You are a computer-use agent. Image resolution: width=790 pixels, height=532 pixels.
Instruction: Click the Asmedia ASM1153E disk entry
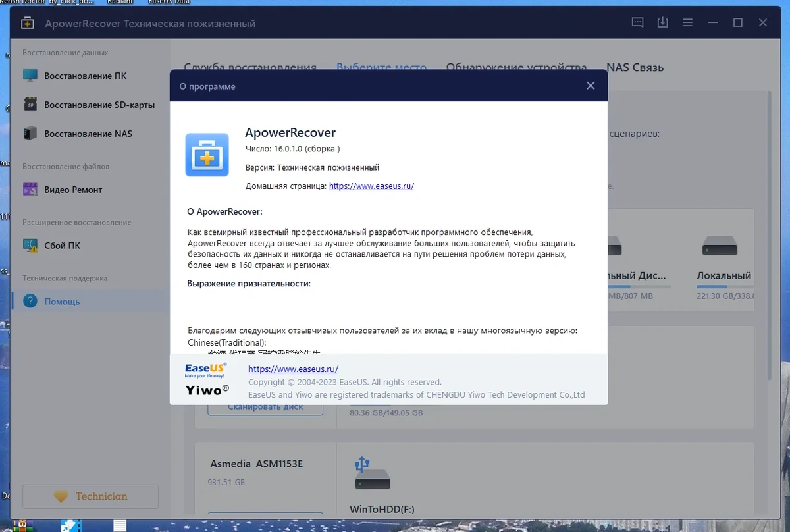click(256, 464)
